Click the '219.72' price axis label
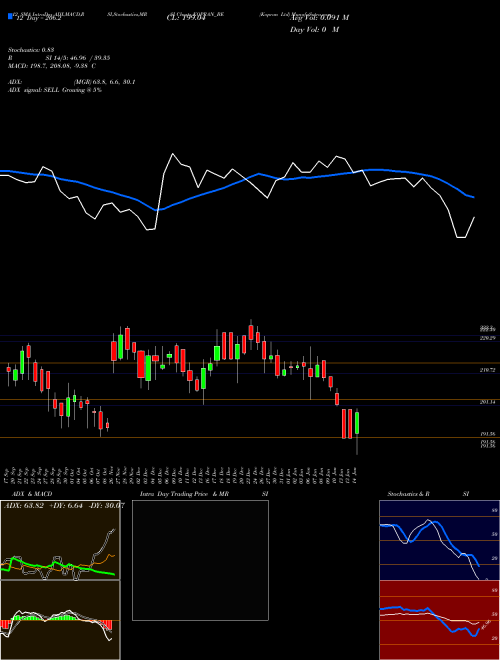 click(x=487, y=370)
